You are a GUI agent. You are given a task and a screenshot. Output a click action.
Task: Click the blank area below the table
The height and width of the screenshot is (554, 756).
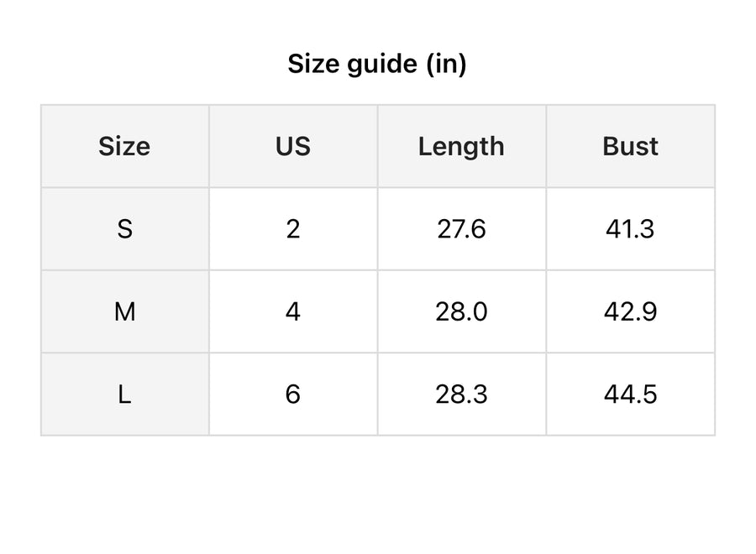(378, 495)
